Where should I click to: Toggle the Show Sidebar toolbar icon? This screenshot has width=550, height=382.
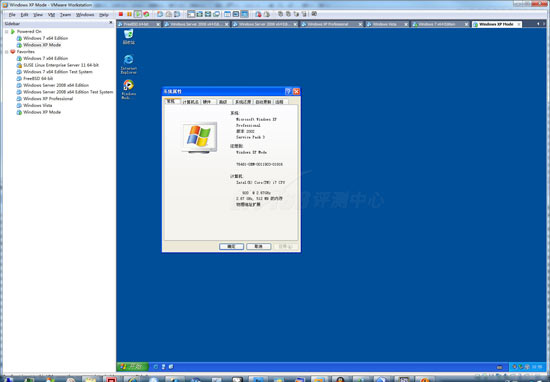(x=191, y=14)
